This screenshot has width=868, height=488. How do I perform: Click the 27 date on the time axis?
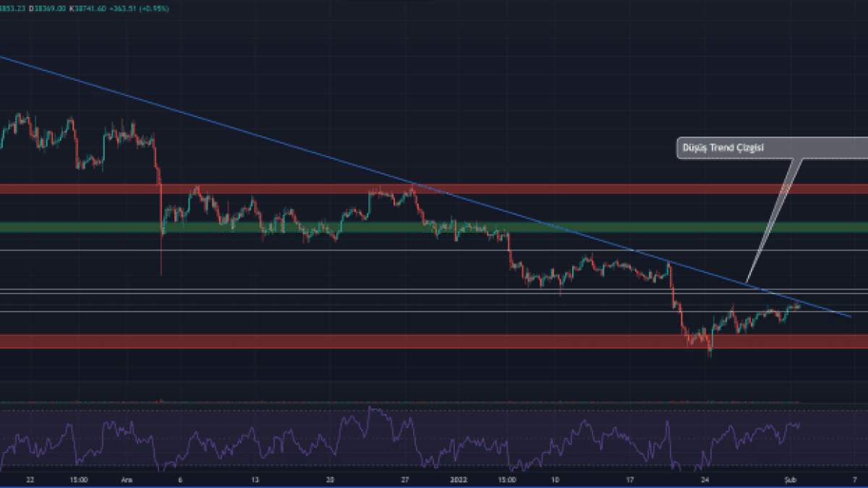[x=405, y=479]
